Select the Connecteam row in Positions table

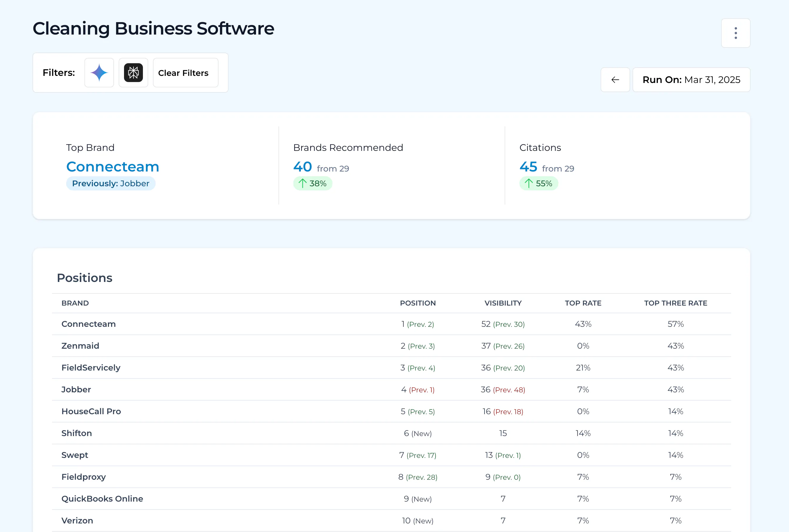391,324
